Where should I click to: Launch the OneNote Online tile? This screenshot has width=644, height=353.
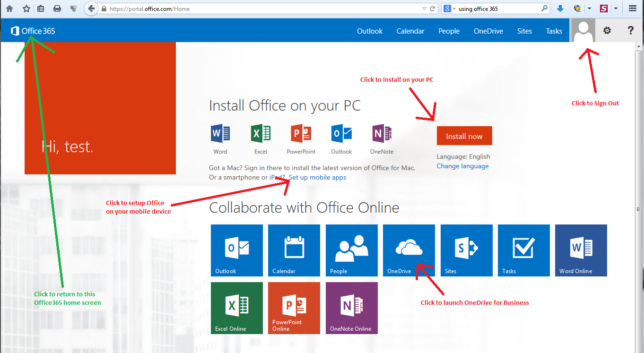pos(352,308)
